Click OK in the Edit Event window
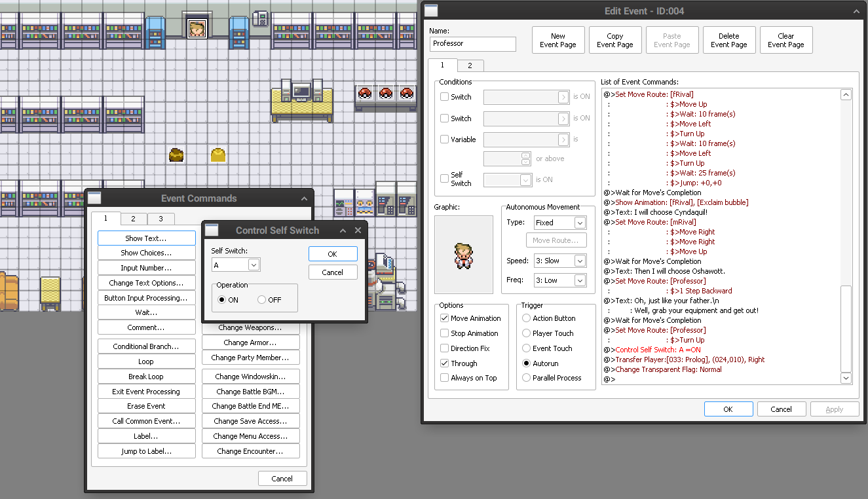 [728, 409]
